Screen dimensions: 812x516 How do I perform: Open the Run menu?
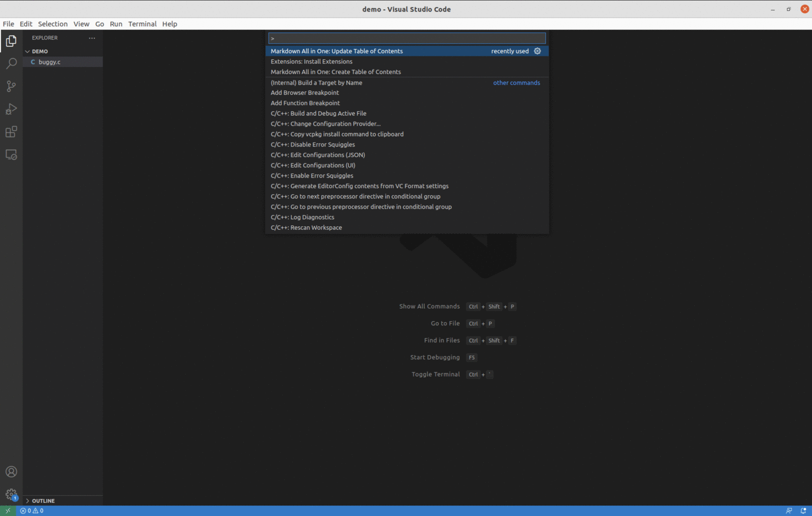[116, 24]
